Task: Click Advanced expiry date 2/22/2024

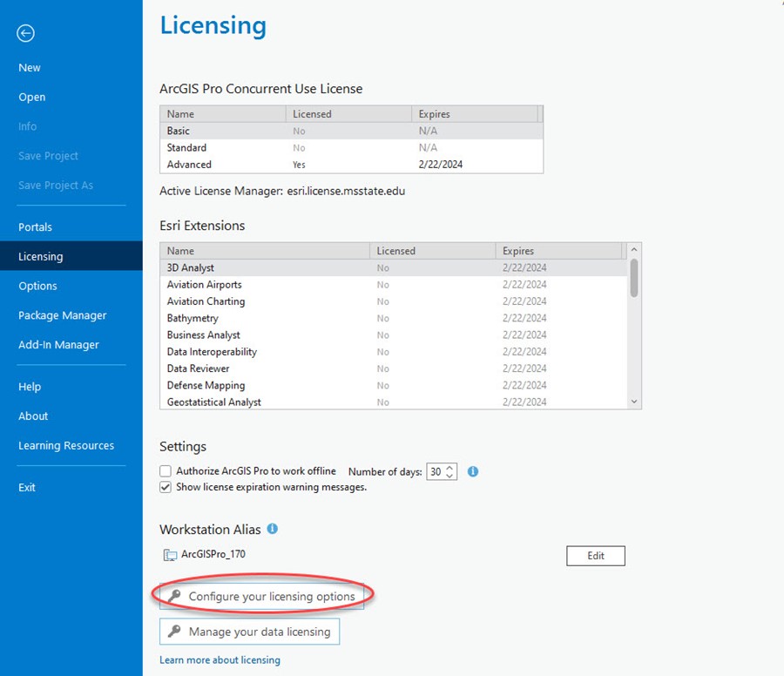Action: tap(441, 165)
